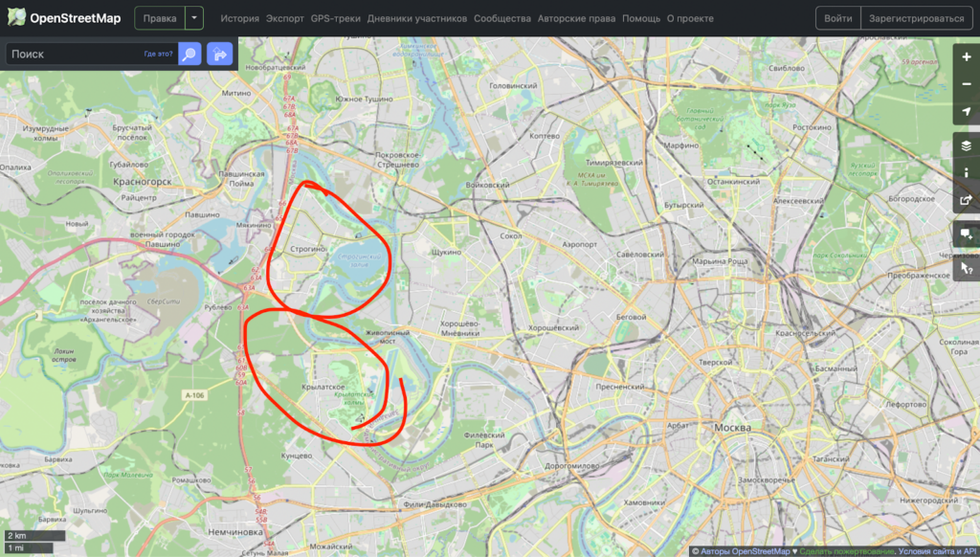Screen dimensions: 980x557
Task: Go to GPS-треки page
Action: coord(336,18)
